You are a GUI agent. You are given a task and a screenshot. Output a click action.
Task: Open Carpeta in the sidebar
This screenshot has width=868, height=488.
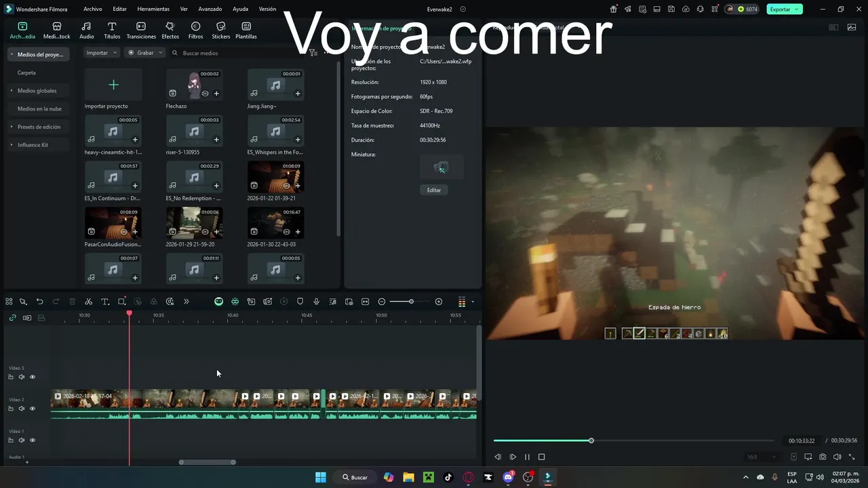pos(26,73)
